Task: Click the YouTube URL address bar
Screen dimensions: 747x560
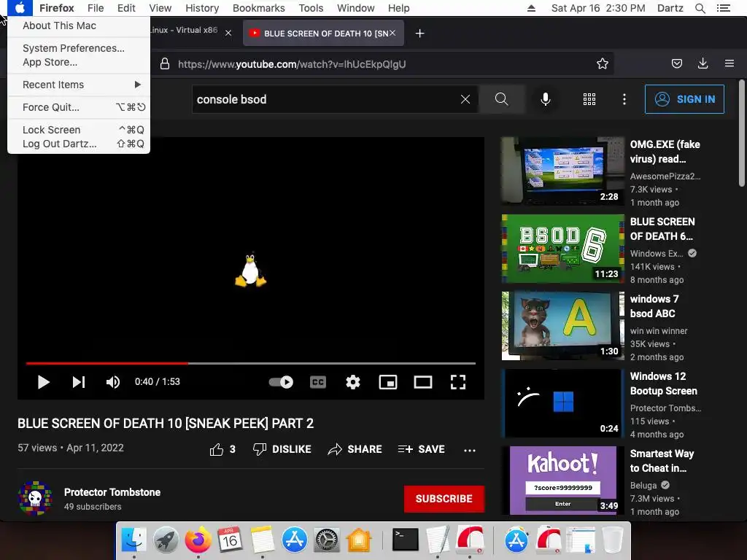Action: click(x=292, y=64)
